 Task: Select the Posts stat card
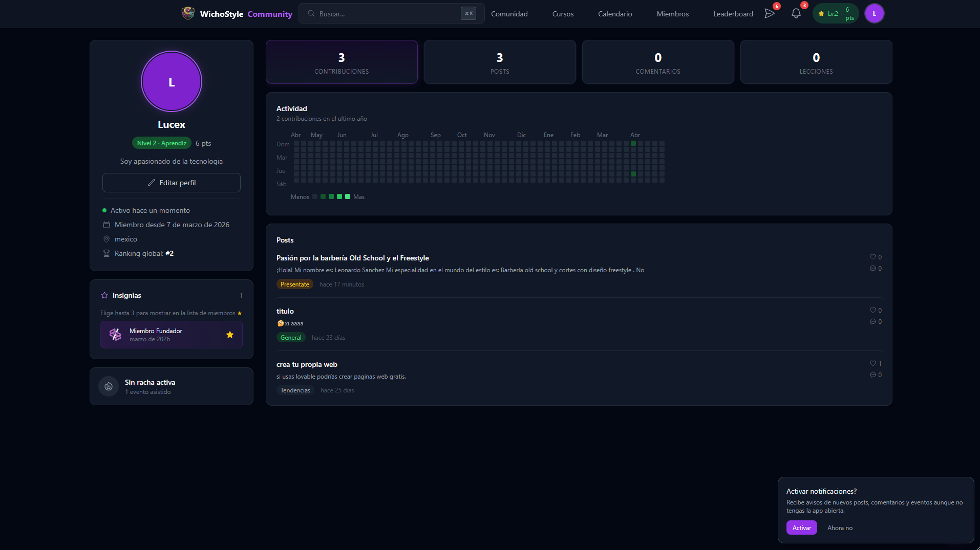500,62
